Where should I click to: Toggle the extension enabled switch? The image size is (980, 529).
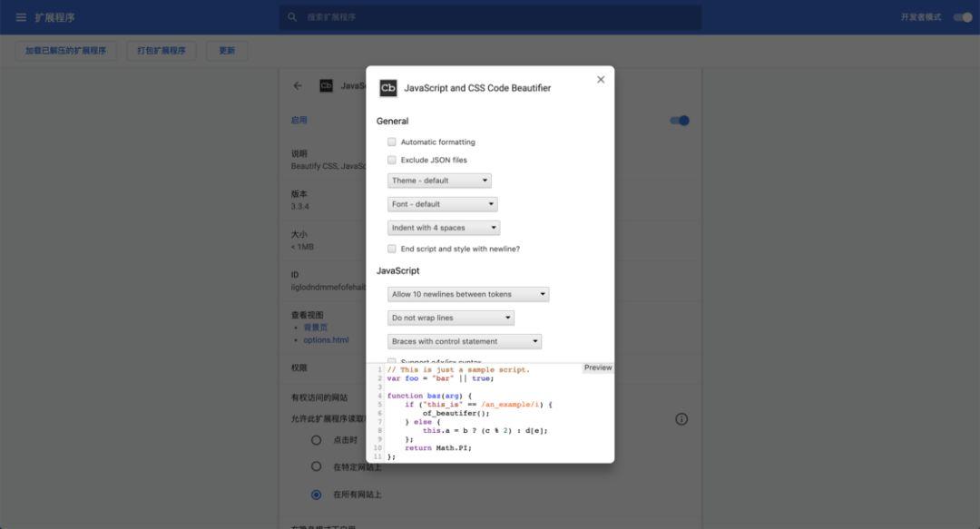(680, 121)
